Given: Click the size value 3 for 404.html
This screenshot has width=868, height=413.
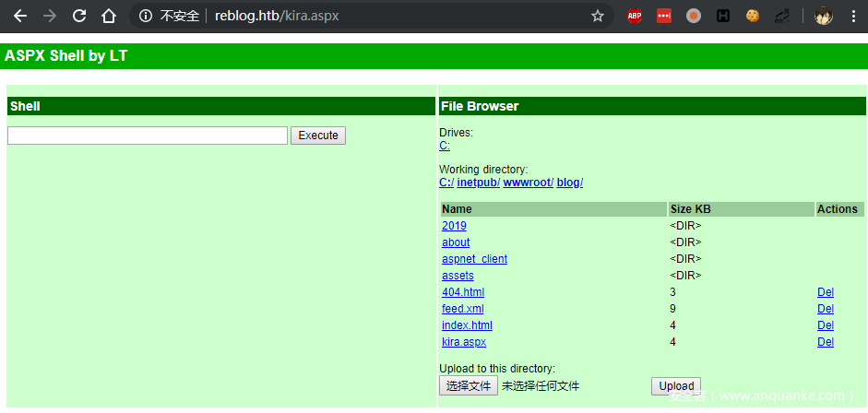Looking at the screenshot, I should pos(672,292).
